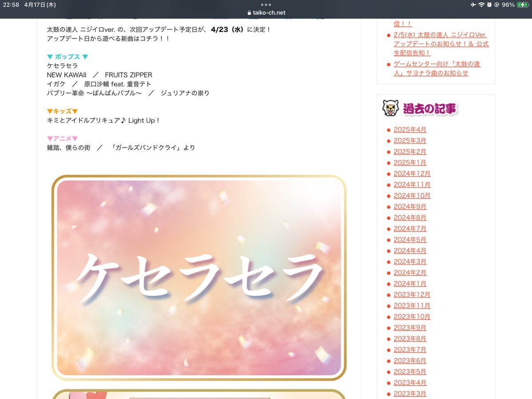Open the 2023年12月 archive link
This screenshot has height=399, width=532.
(x=412, y=295)
